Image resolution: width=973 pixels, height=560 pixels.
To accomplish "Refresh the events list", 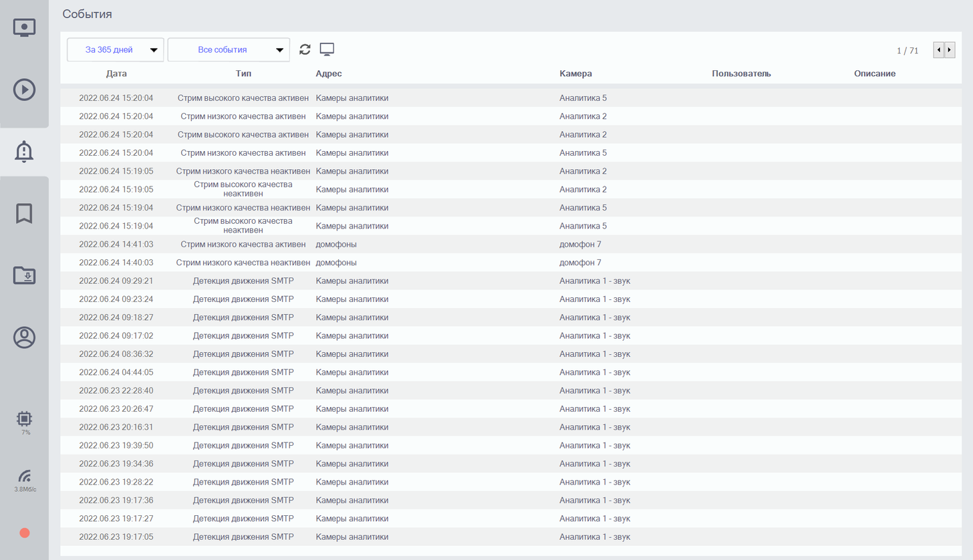I will (x=305, y=49).
